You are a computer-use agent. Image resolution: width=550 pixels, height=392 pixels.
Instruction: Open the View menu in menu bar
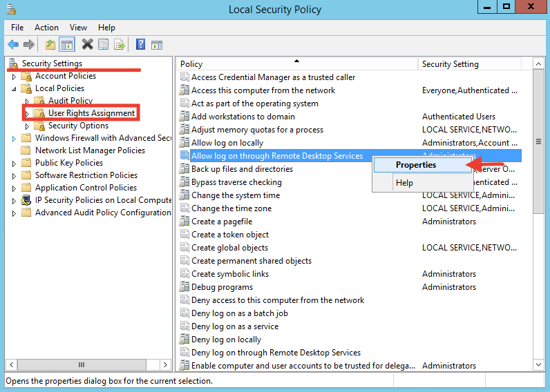78,28
